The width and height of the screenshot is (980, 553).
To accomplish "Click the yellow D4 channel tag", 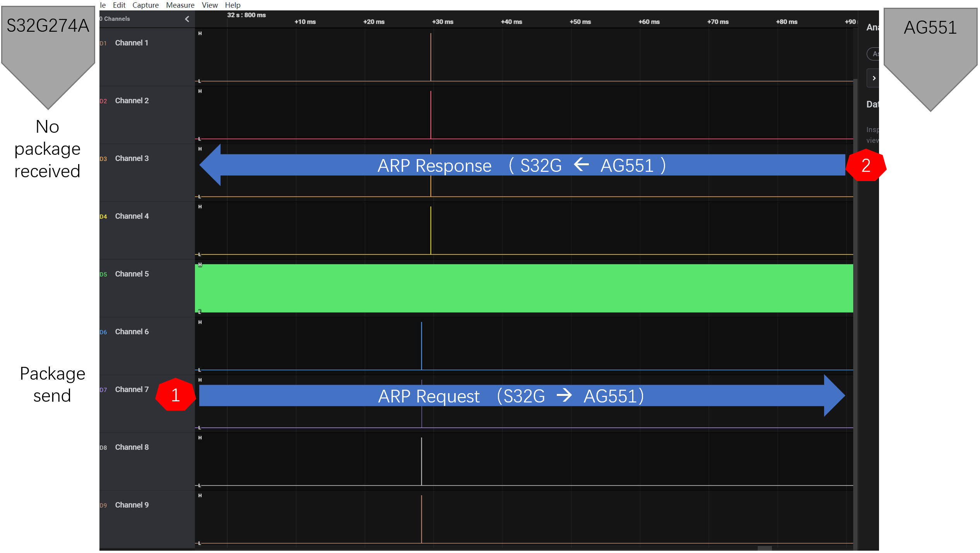I will 103,217.
